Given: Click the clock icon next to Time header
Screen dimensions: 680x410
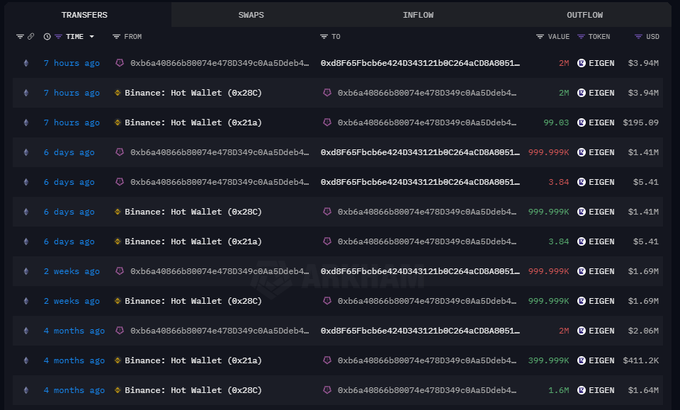Looking at the screenshot, I should click(x=46, y=37).
